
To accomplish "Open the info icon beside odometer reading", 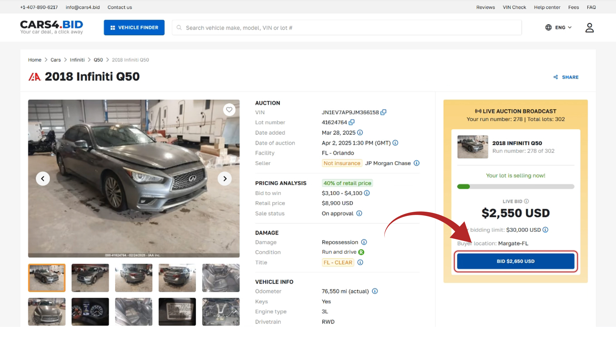I will coord(375,291).
